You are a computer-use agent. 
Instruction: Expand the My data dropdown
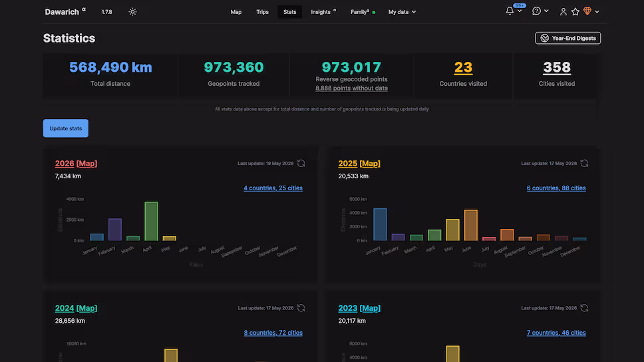(x=402, y=12)
